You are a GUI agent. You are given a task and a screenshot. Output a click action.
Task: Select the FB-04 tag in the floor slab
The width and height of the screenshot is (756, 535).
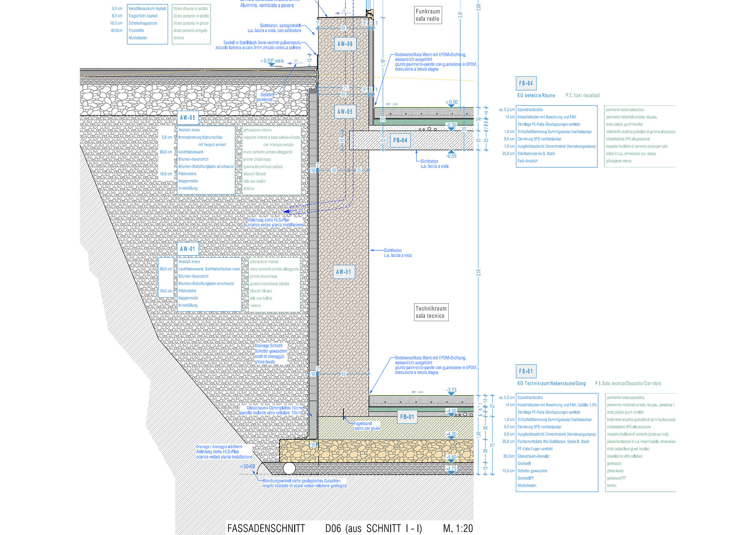pos(400,141)
